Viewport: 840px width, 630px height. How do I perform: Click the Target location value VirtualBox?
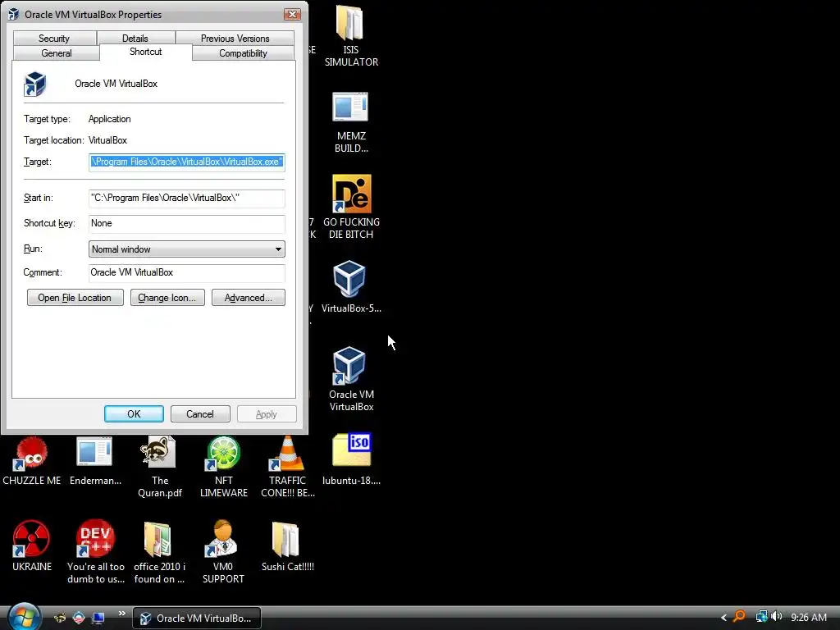107,140
